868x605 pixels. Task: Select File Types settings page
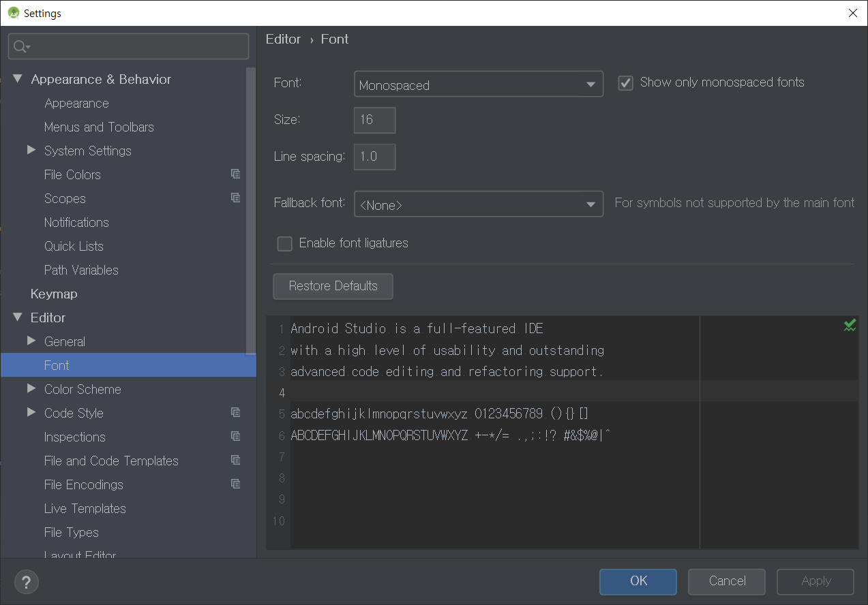(72, 532)
